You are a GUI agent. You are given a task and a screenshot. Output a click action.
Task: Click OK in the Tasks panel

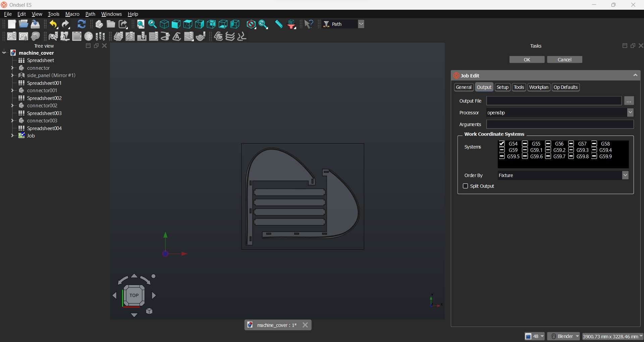point(527,60)
